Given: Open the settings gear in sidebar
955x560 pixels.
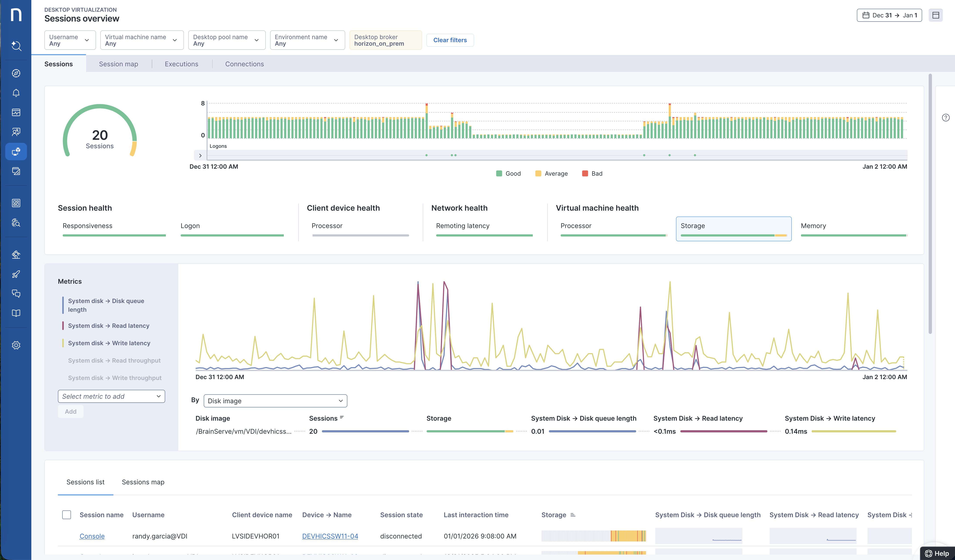Looking at the screenshot, I should [x=16, y=345].
